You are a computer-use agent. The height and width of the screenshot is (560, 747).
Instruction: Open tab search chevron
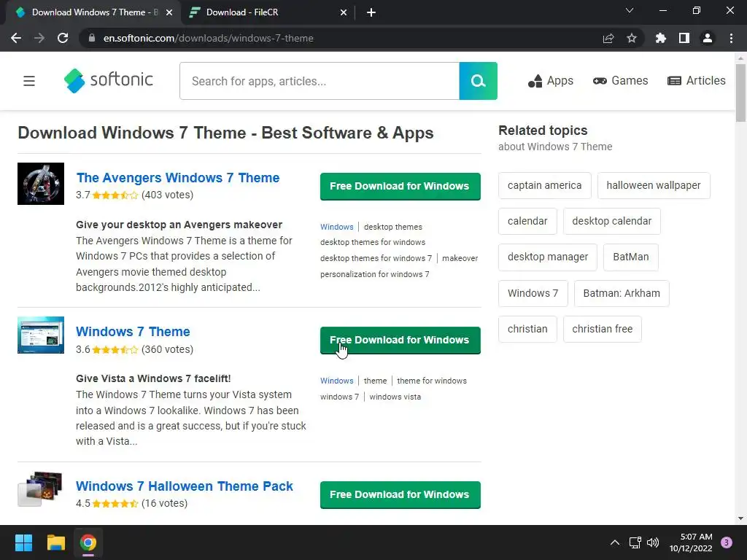(x=630, y=10)
